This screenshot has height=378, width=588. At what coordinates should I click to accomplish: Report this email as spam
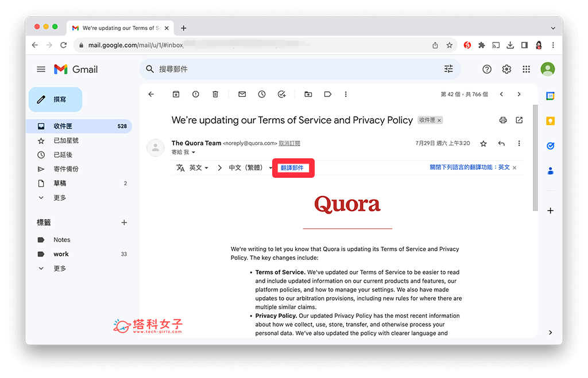[195, 95]
